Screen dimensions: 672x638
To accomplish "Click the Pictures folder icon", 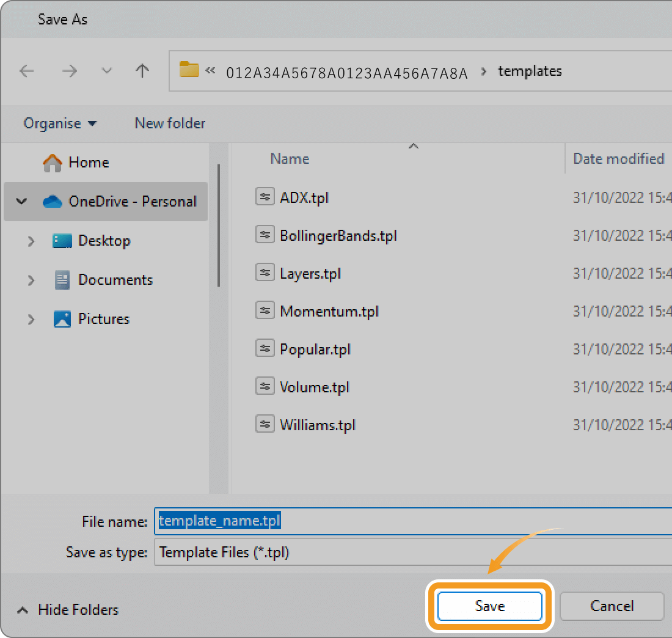I will (62, 319).
